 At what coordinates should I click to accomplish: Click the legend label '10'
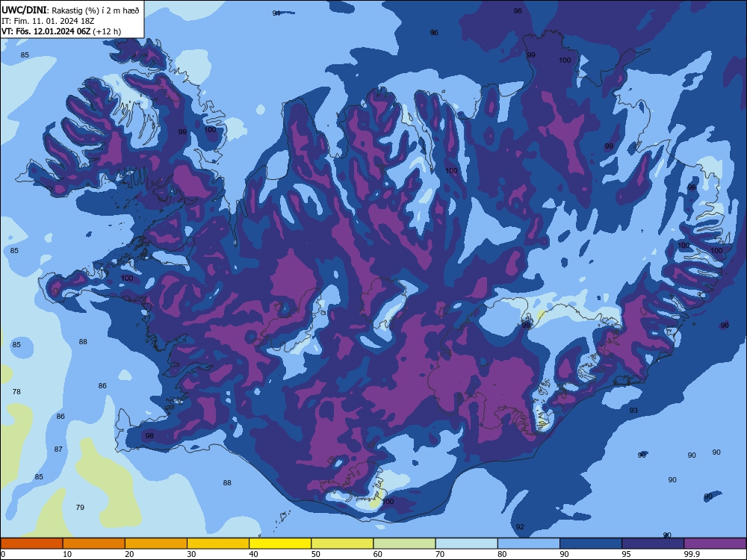(x=67, y=554)
